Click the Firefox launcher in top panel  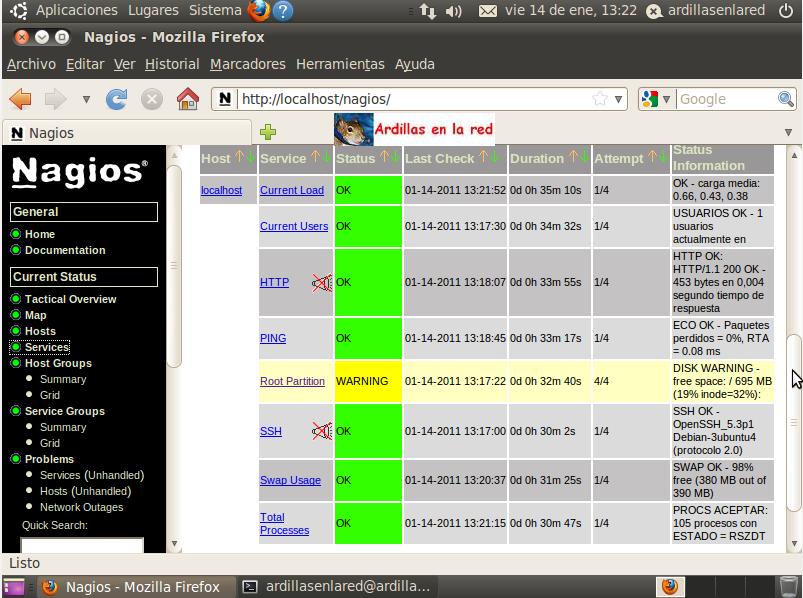[x=258, y=10]
